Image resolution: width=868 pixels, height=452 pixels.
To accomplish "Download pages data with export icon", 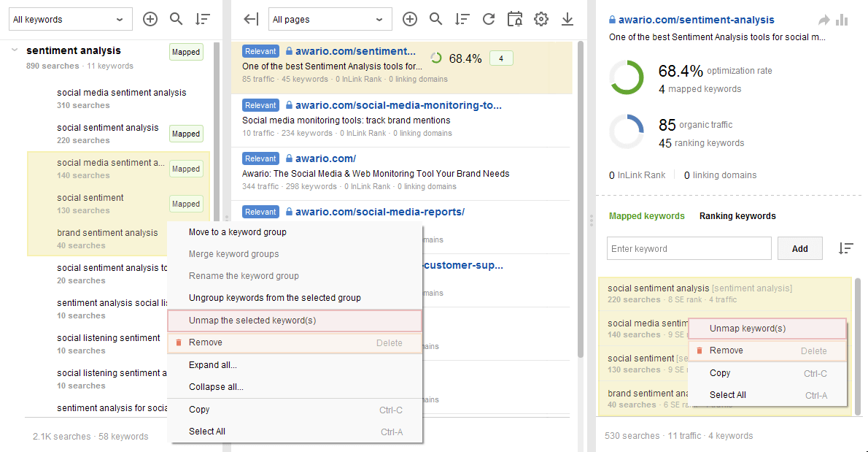I will click(567, 20).
